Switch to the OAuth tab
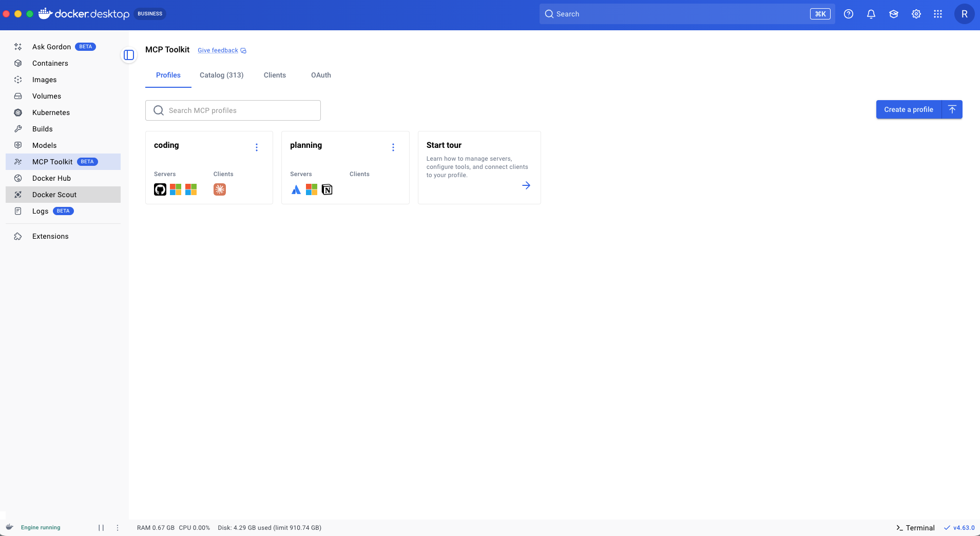Viewport: 980px width, 536px height. pos(321,75)
